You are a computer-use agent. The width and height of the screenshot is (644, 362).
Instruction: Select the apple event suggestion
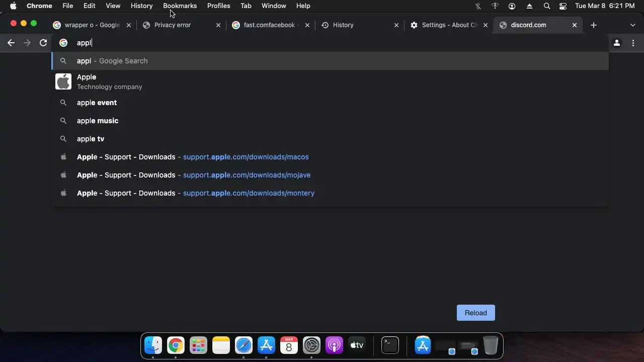tap(330, 103)
